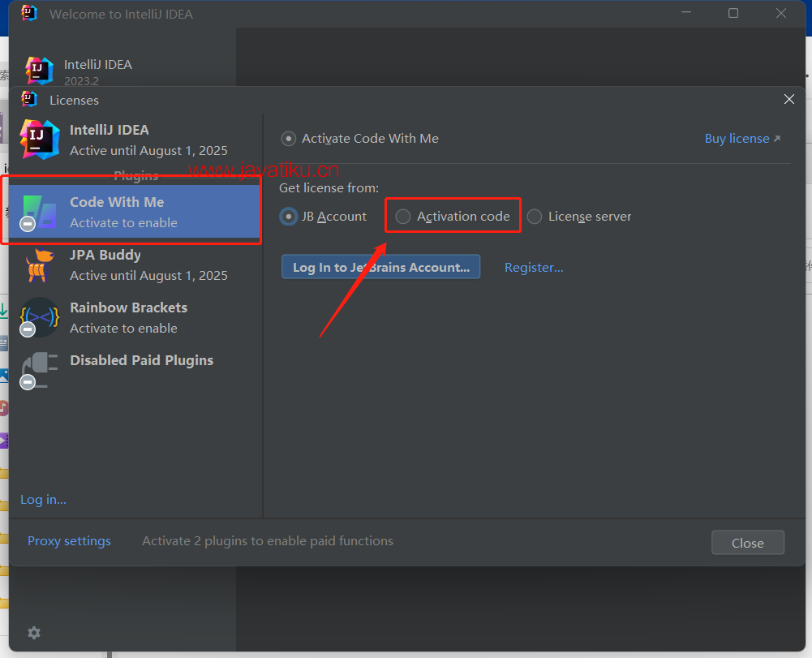812x658 pixels.
Task: Select the Rainbow Brackets plugin entry
Action: coord(135,317)
